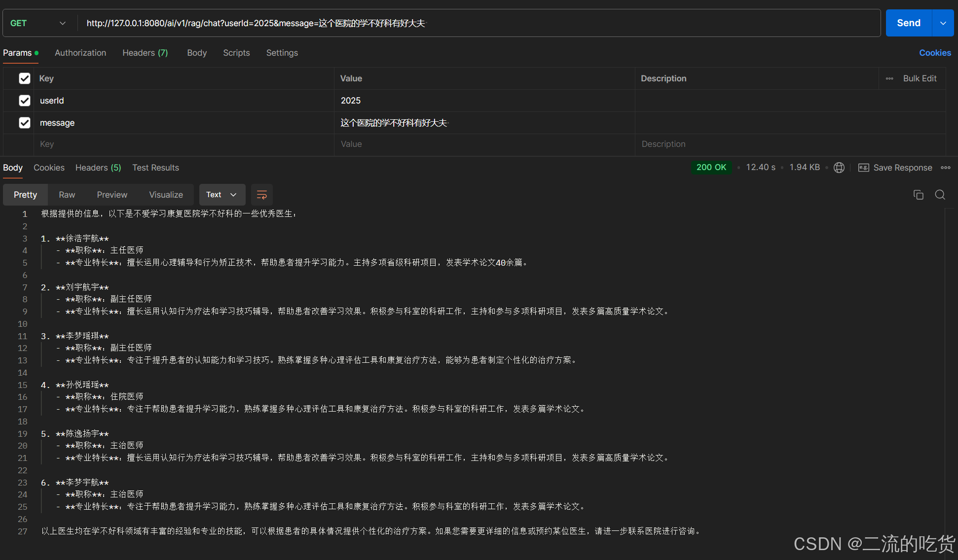Click the Save Response icon button

(864, 168)
